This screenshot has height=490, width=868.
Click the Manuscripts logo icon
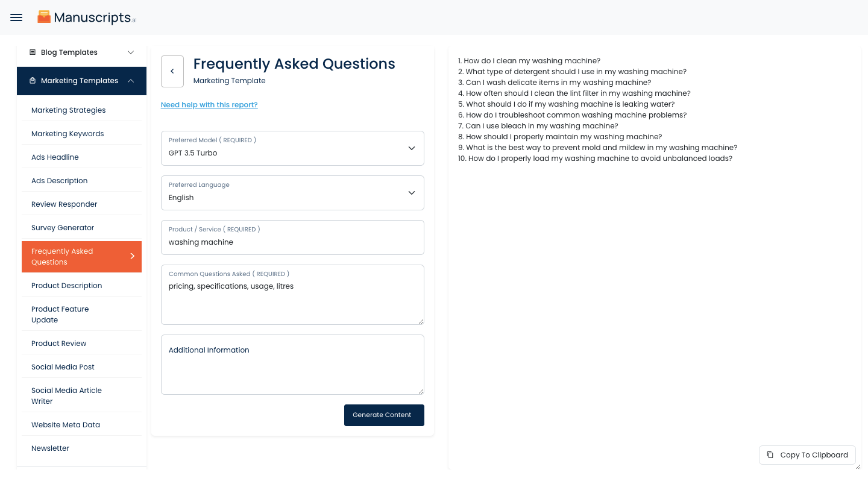44,17
